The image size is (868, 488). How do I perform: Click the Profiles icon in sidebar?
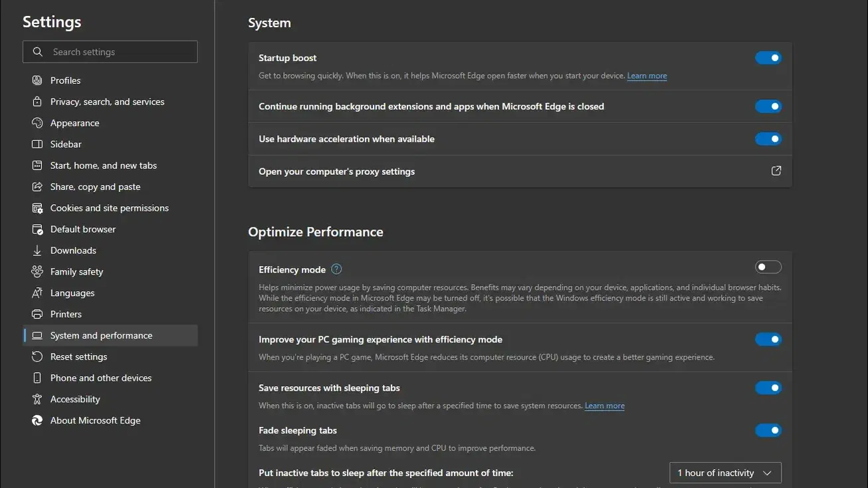37,80
